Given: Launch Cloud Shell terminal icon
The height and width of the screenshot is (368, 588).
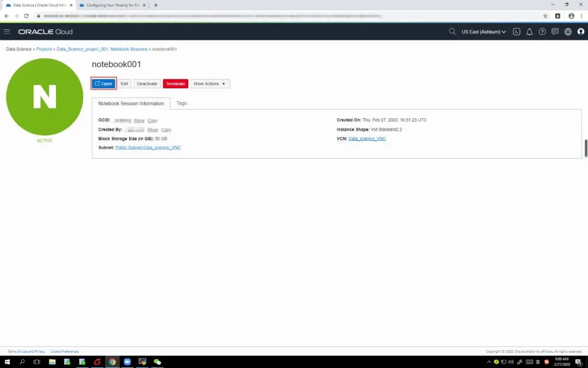Looking at the screenshot, I should pos(516,32).
